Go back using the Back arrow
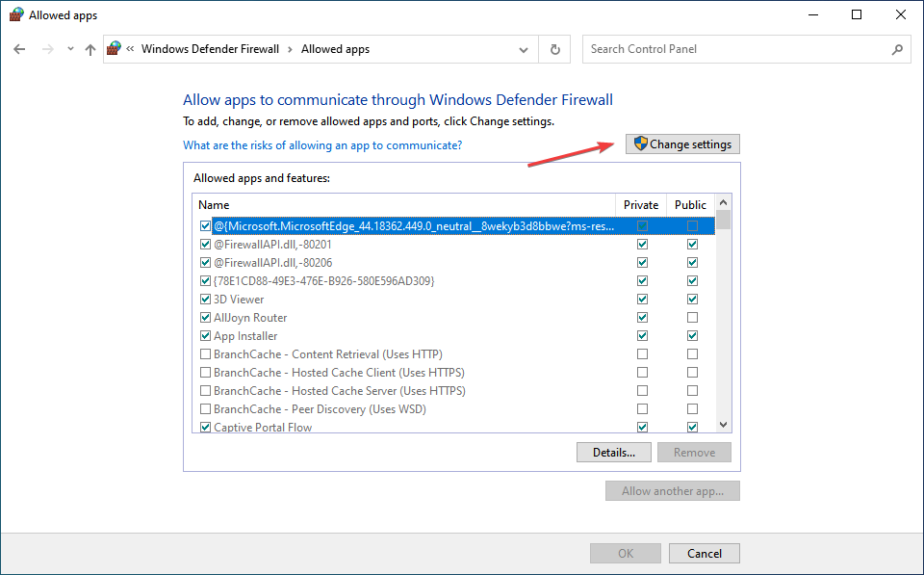The image size is (924, 575). coord(19,49)
